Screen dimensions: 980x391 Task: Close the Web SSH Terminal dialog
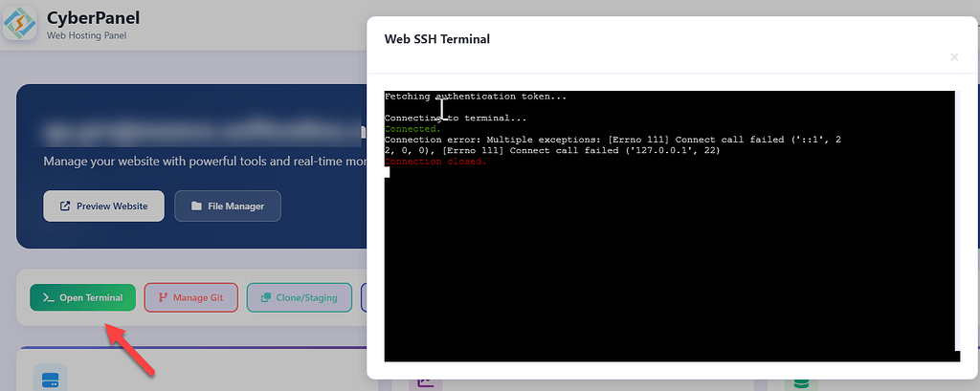tap(953, 57)
